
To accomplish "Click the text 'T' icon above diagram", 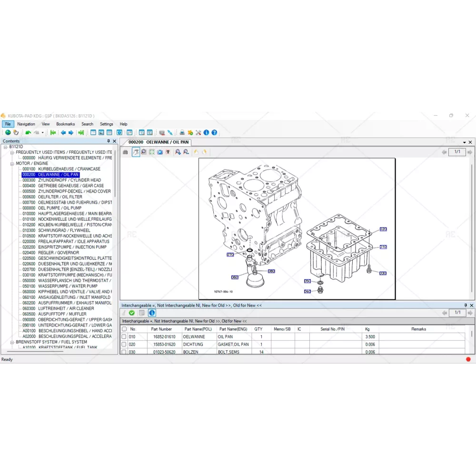I will point(168,152).
